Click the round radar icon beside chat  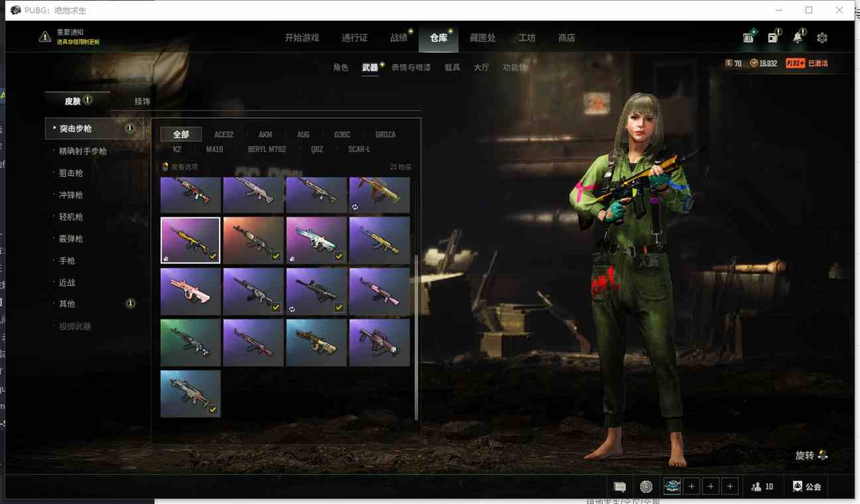646,486
